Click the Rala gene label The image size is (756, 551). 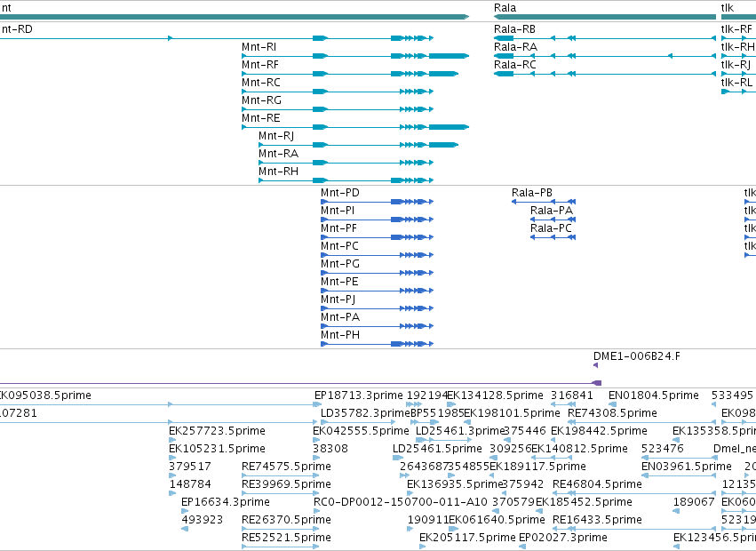505,8
